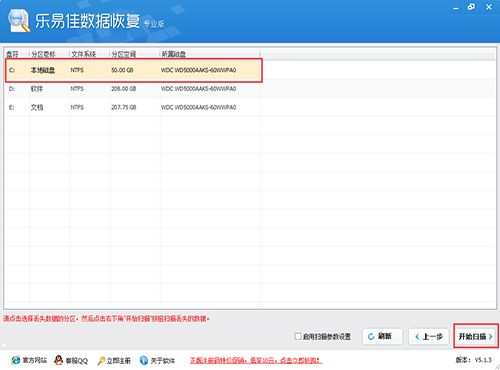
Task: Go back with the 上一步 button
Action: (x=429, y=337)
